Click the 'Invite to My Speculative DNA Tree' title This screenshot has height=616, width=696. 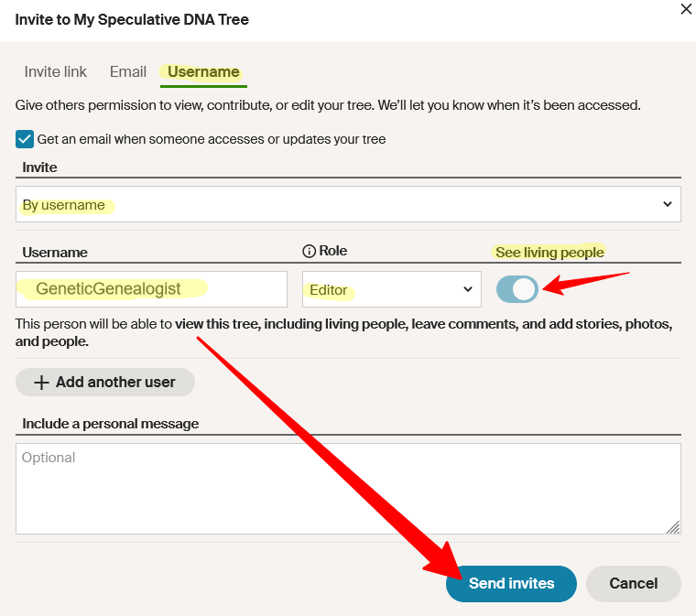point(132,20)
